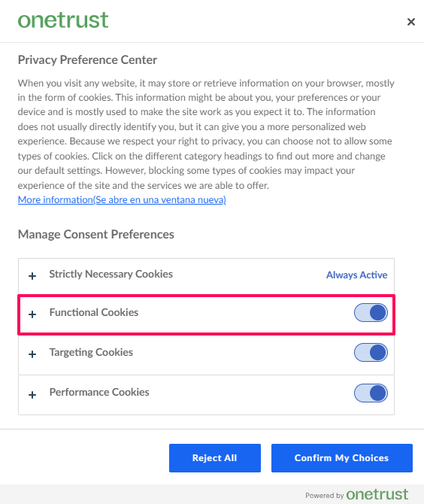Screen dimensions: 424x504
Task: Expand Strictly Necessary Cookies with plus icon
Action: [32, 276]
